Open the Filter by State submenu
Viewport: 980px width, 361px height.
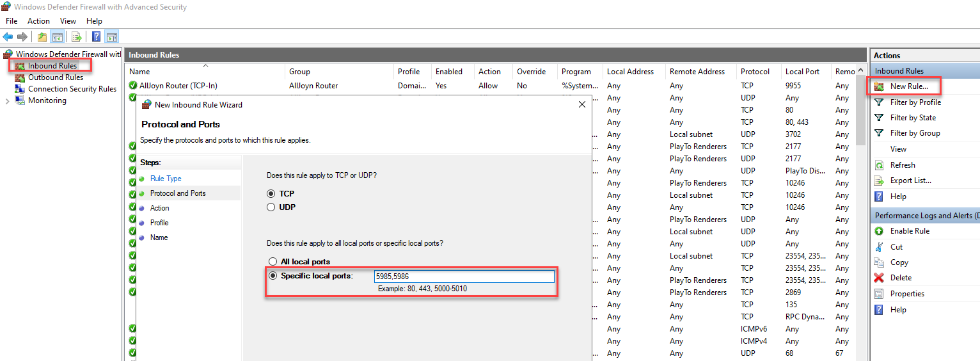point(912,118)
